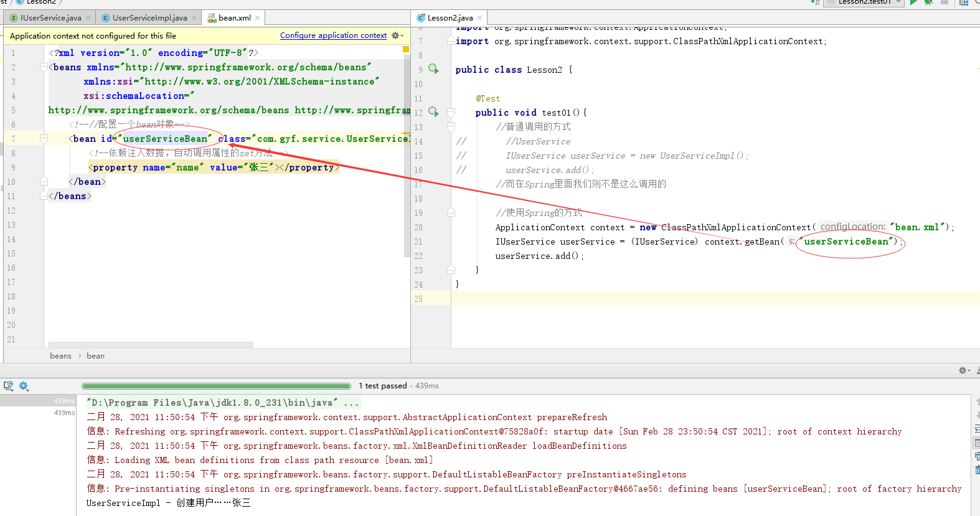
Task: Close the IUserService.java tab
Action: pyautogui.click(x=88, y=18)
